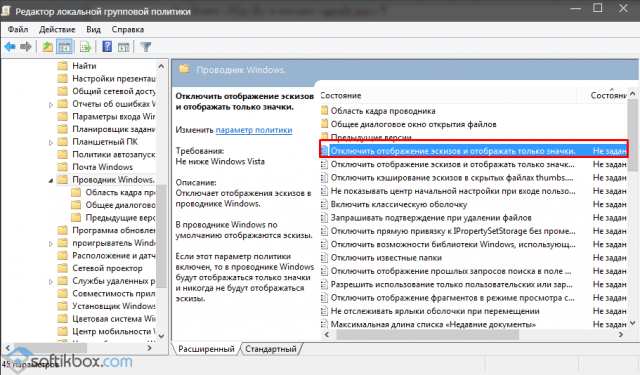Select Центр мобильности in the tree
640x375 pixels.
(x=114, y=331)
